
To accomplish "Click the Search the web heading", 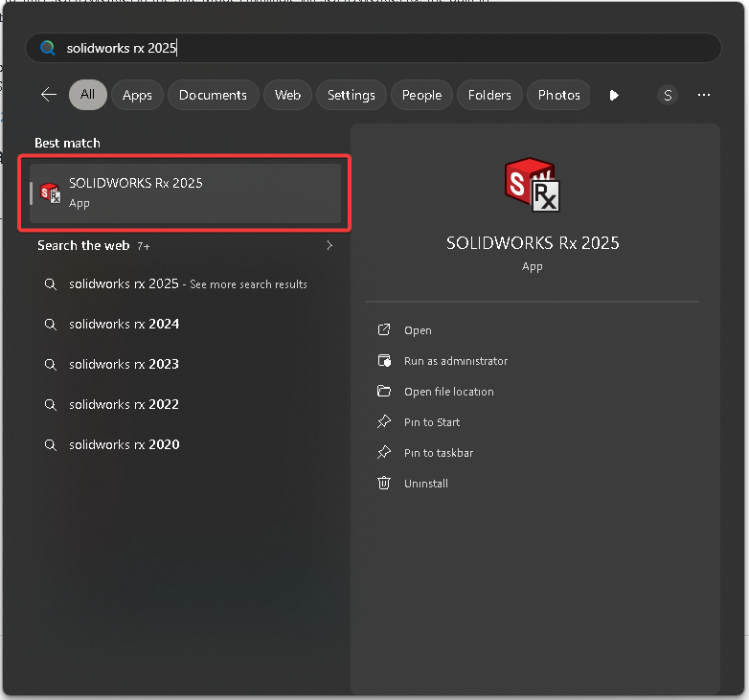I will tap(83, 245).
